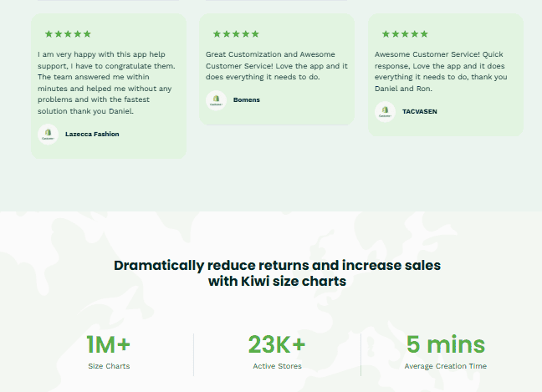Click the Size Charts label
Screen dimensions: 542x392
[x=109, y=366]
